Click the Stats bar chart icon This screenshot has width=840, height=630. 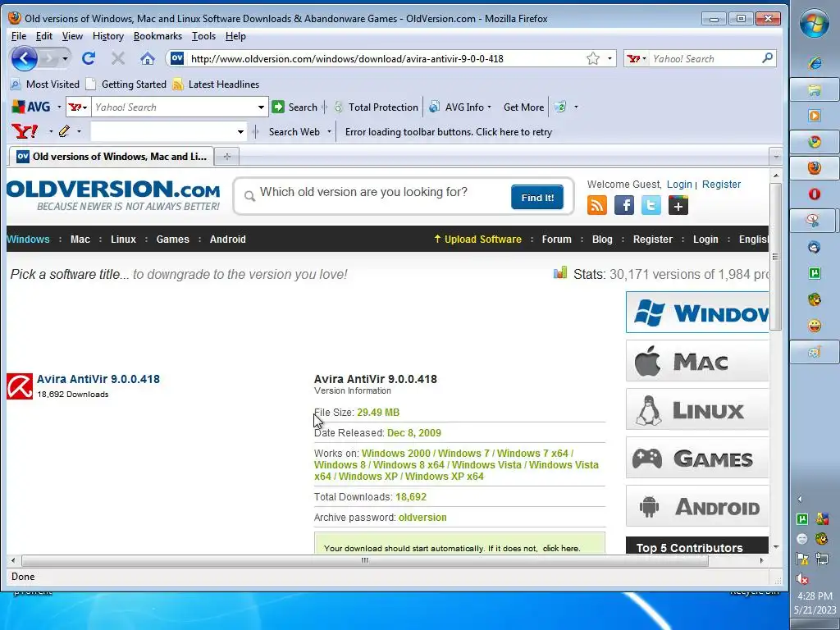pyautogui.click(x=560, y=273)
